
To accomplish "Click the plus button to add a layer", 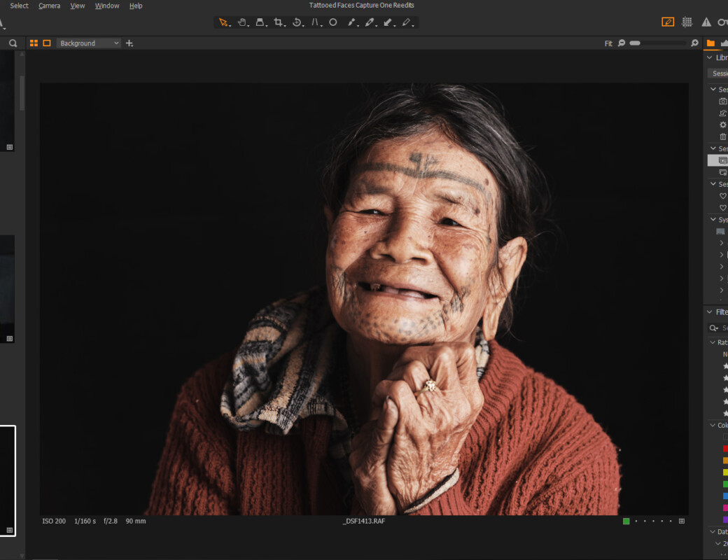I will point(128,43).
